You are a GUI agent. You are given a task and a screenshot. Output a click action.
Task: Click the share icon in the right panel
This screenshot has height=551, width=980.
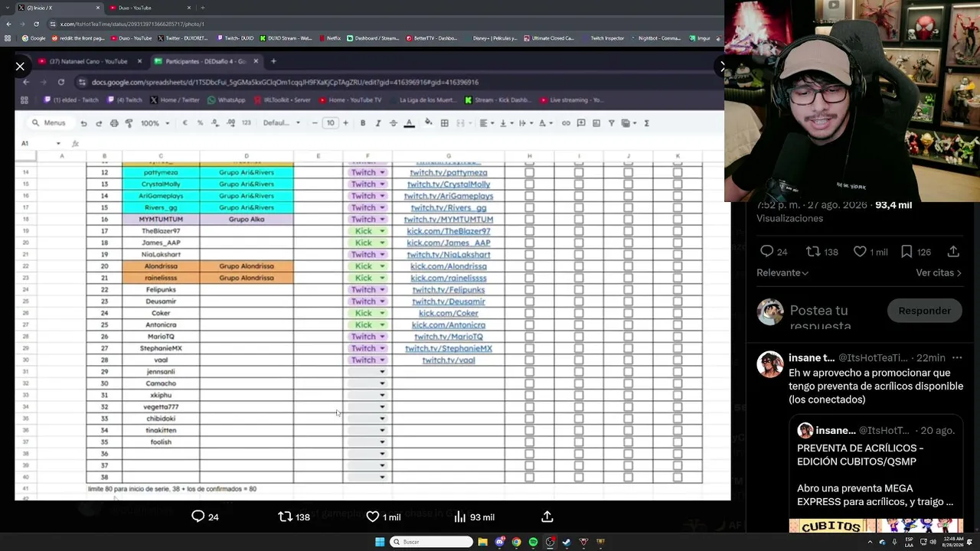tap(953, 251)
